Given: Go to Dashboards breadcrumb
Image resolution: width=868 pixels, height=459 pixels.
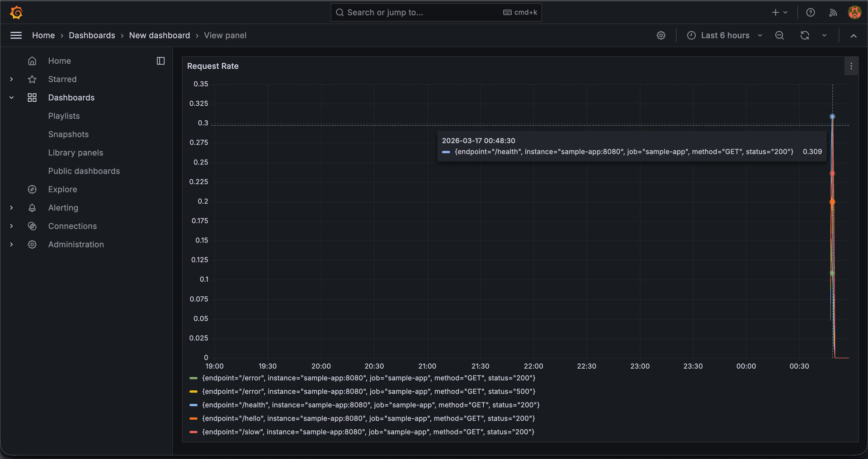Looking at the screenshot, I should click(x=92, y=35).
